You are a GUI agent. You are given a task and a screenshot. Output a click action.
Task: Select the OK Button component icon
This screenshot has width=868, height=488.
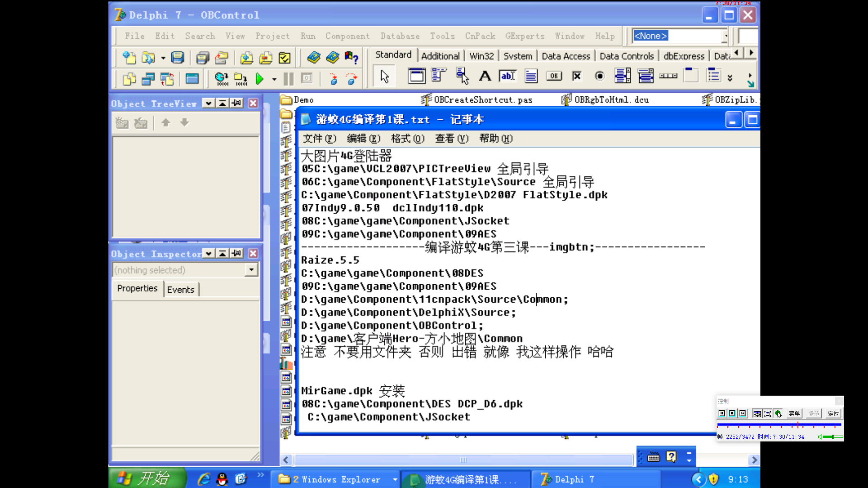[554, 75]
